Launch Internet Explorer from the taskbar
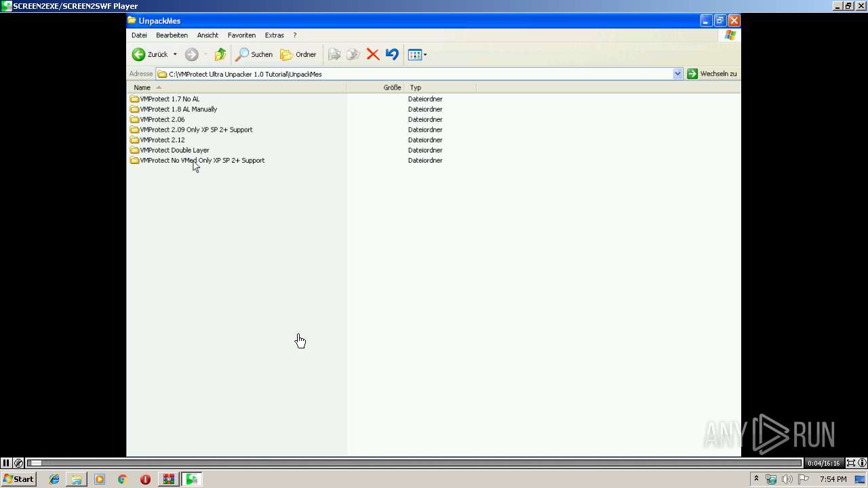 coord(54,479)
